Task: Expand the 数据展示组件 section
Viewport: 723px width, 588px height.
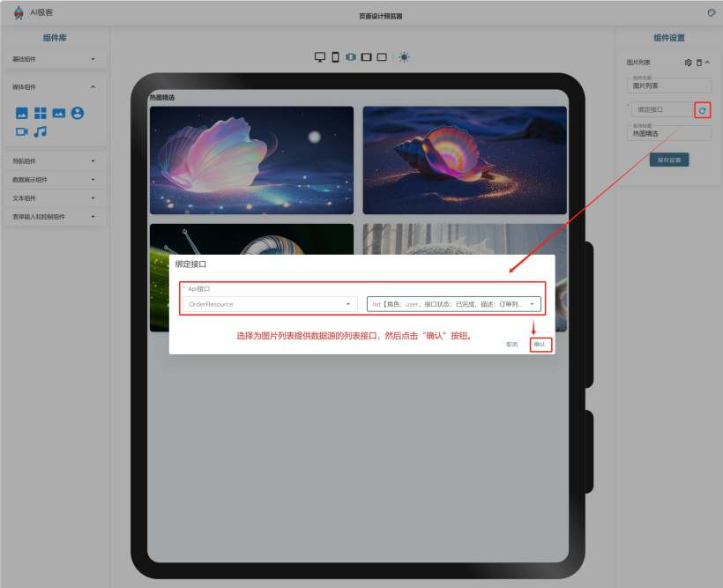Action: click(x=55, y=180)
